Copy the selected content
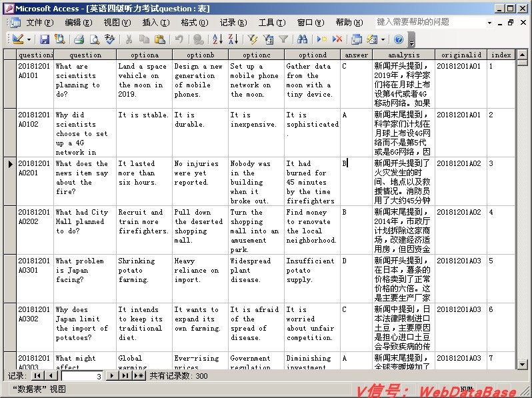The image size is (532, 398). 144,39
